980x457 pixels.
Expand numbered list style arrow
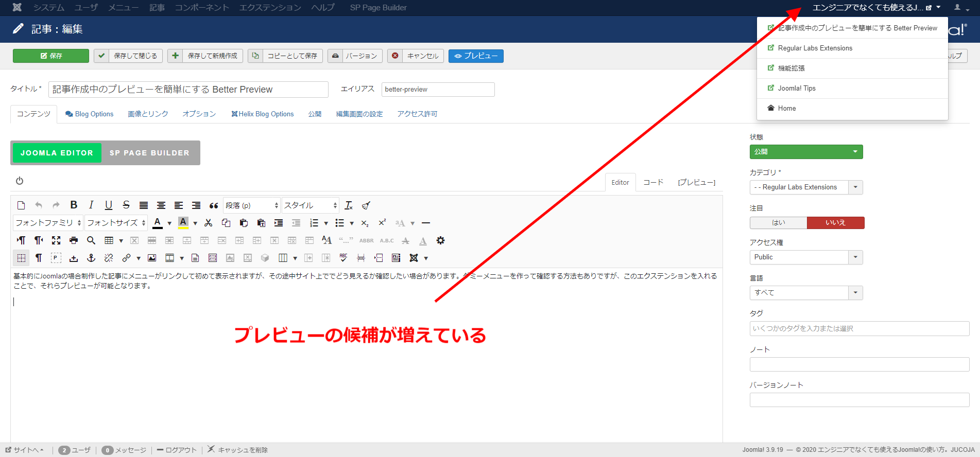pos(326,223)
